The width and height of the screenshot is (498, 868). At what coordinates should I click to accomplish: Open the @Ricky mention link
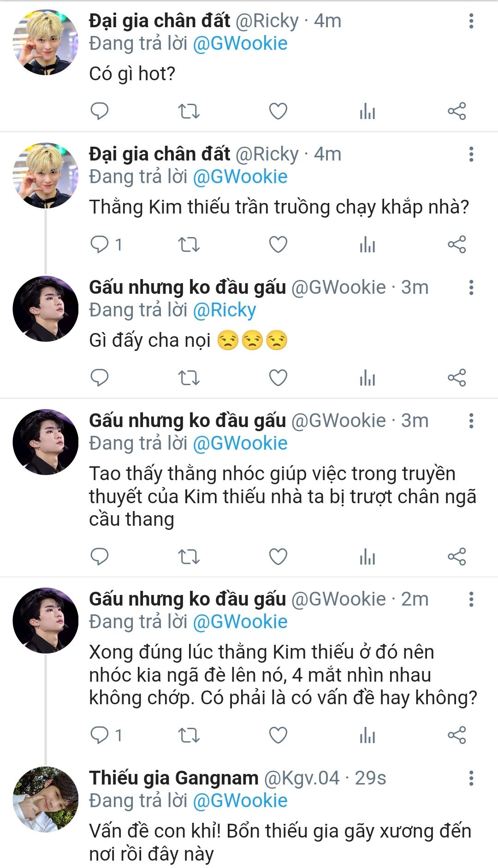(224, 310)
